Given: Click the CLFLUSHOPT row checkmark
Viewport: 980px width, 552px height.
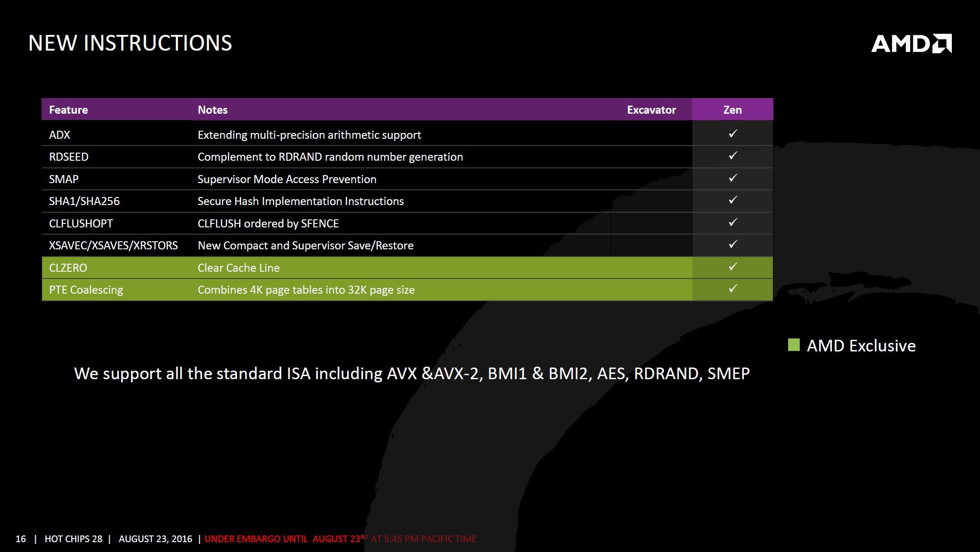Looking at the screenshot, I should click(x=733, y=223).
